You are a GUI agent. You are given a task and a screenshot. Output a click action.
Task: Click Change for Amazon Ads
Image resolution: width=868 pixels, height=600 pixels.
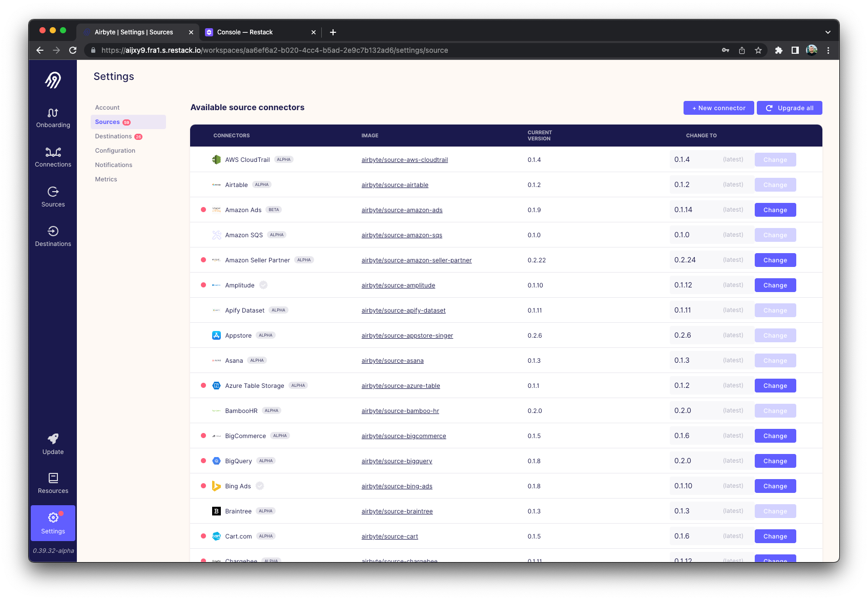775,210
